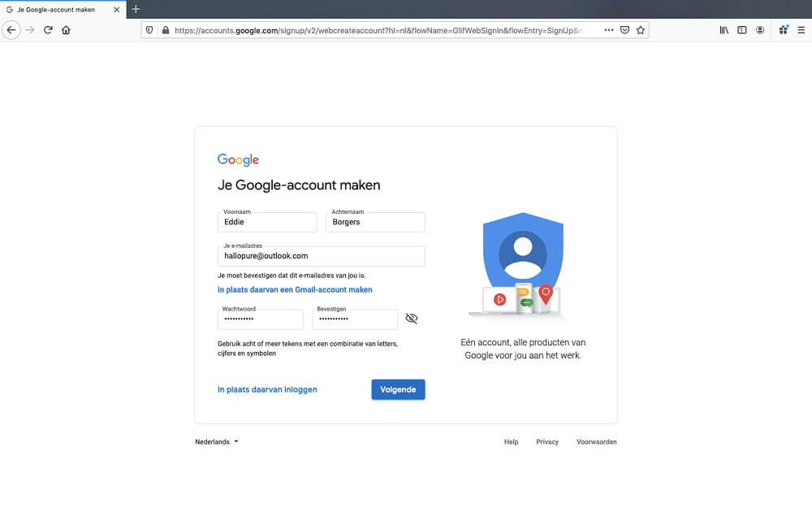
Task: Focus the Achternaam field containing Borgers
Action: point(375,222)
